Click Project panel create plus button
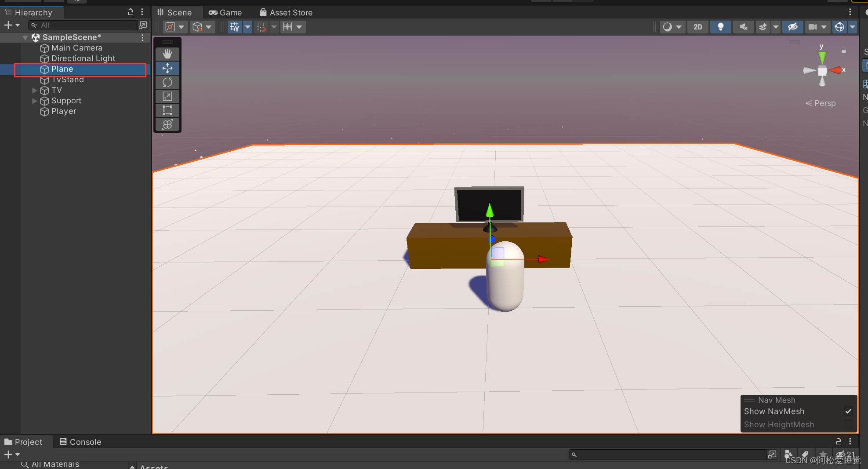 [x=8, y=454]
